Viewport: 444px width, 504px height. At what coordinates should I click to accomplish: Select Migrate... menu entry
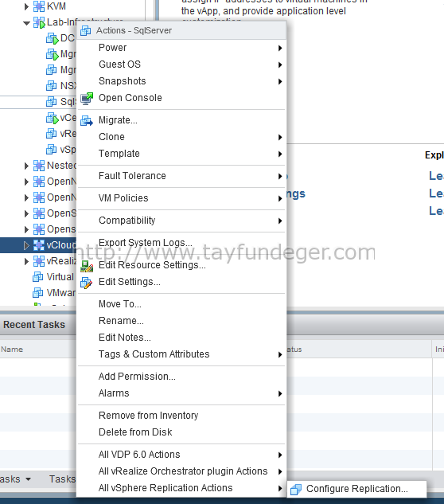181,120
